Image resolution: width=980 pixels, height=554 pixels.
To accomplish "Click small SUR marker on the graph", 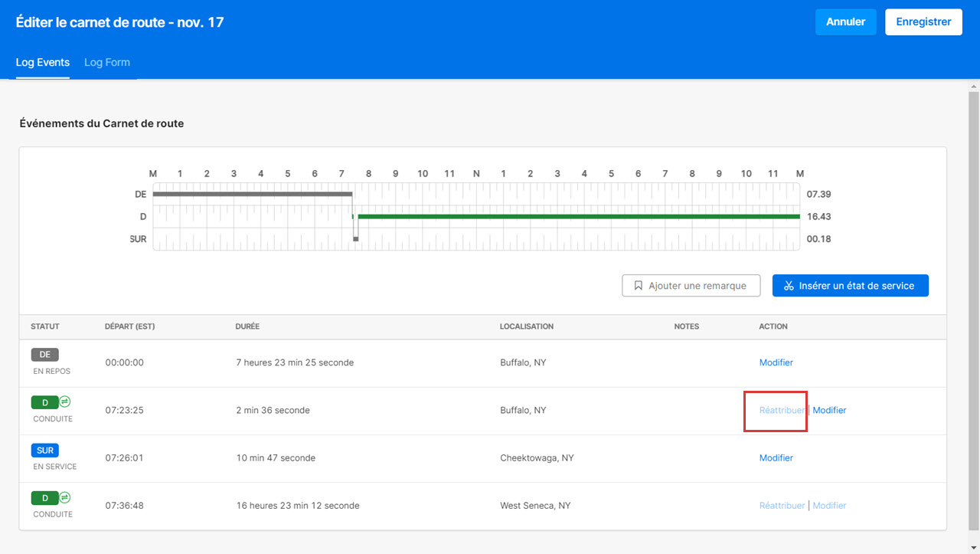I will point(355,239).
